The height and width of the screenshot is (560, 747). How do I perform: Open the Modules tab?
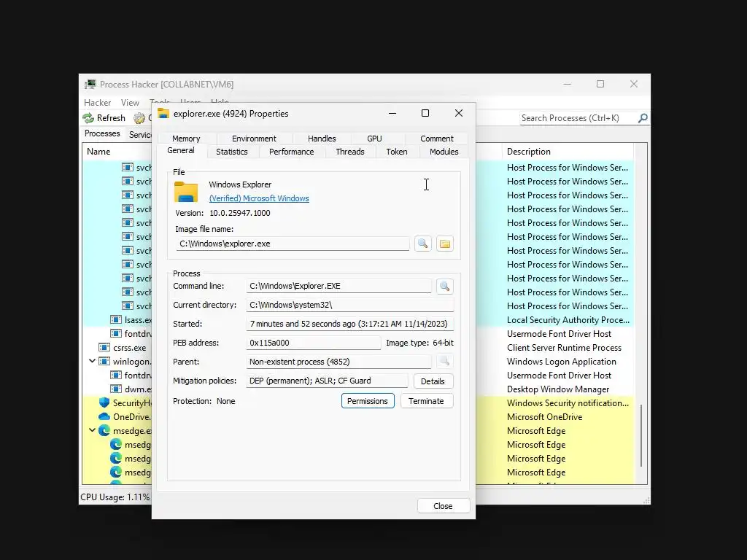tap(444, 152)
